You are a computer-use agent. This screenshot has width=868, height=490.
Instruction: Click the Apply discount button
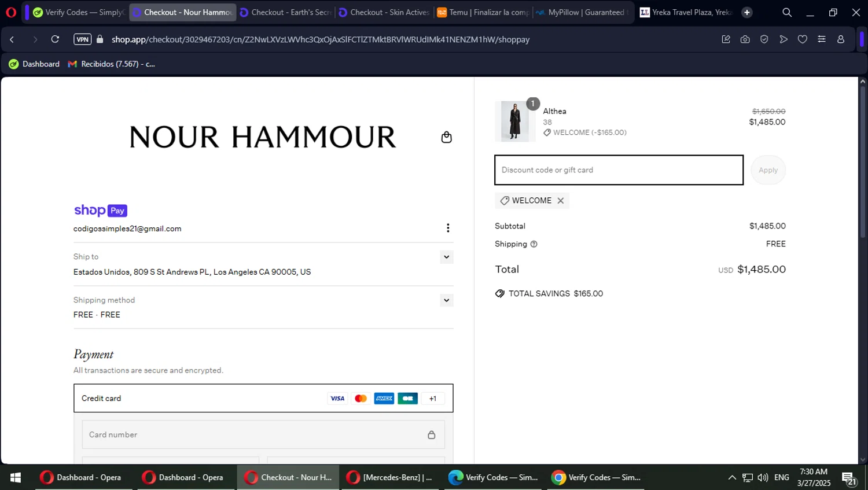768,170
